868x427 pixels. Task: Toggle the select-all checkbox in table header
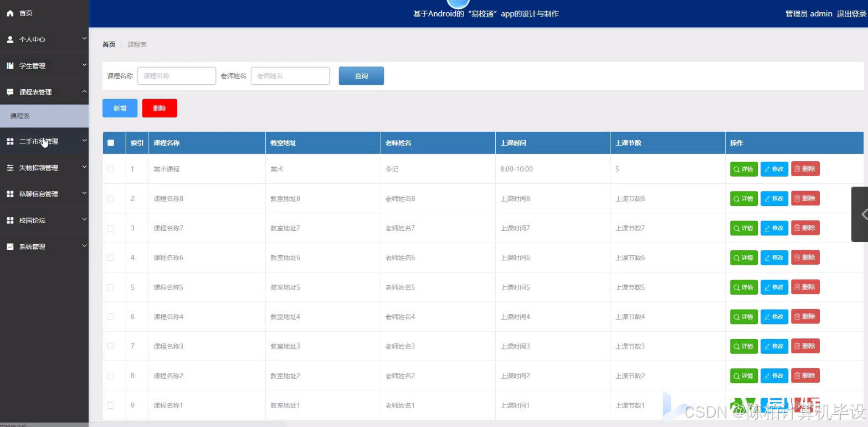(x=111, y=143)
